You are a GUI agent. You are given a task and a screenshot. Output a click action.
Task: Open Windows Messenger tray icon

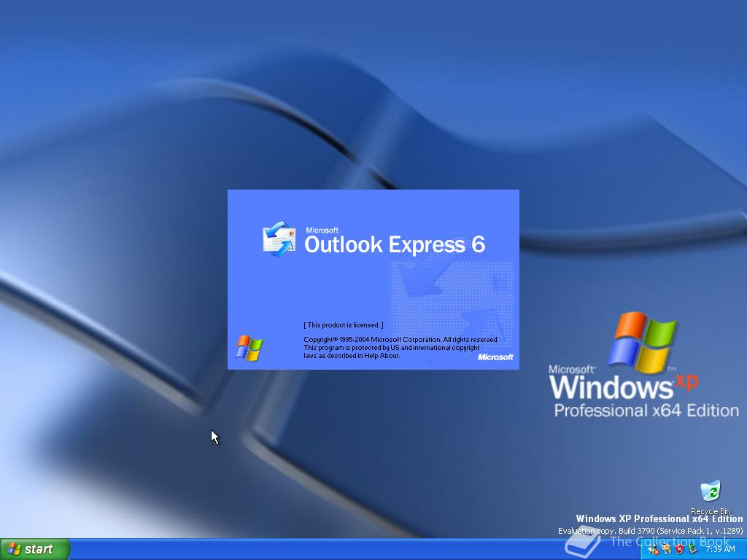pos(654,549)
